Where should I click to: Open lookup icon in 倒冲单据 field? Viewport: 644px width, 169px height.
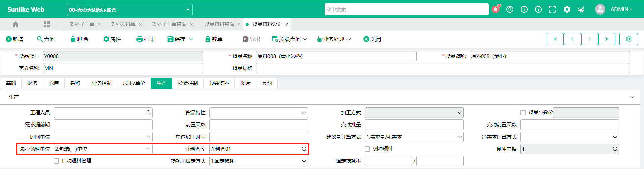(615, 149)
